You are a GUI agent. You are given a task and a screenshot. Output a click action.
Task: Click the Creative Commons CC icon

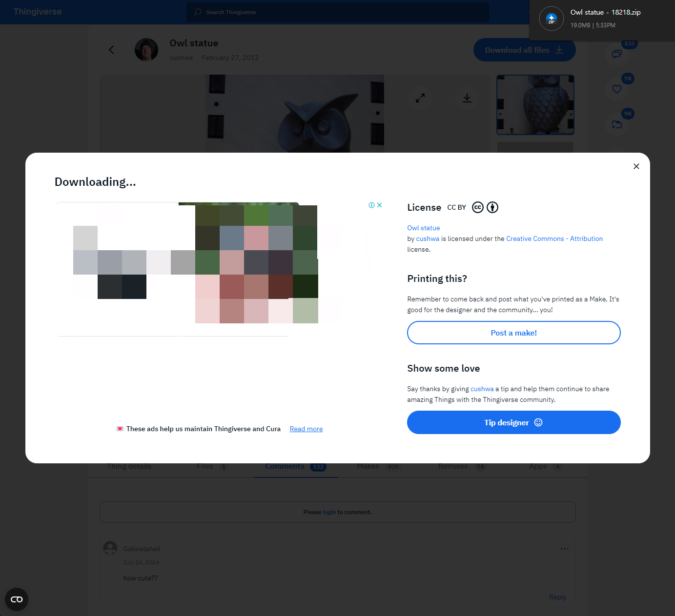(x=477, y=207)
